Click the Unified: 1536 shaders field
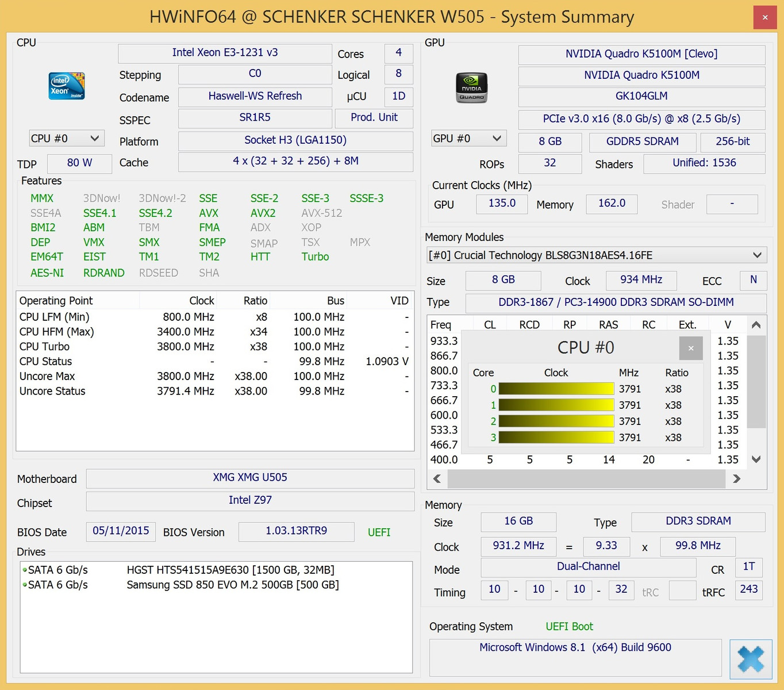Screen dimensions: 784x690 click(x=704, y=163)
